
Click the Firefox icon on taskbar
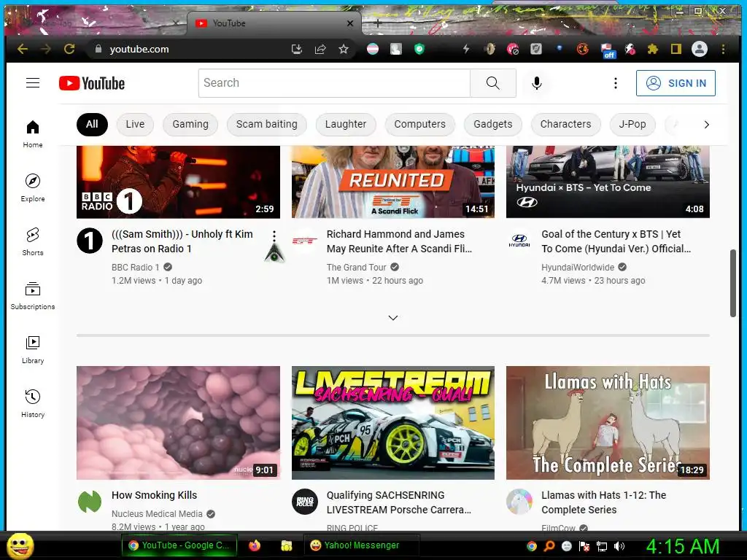click(x=255, y=545)
